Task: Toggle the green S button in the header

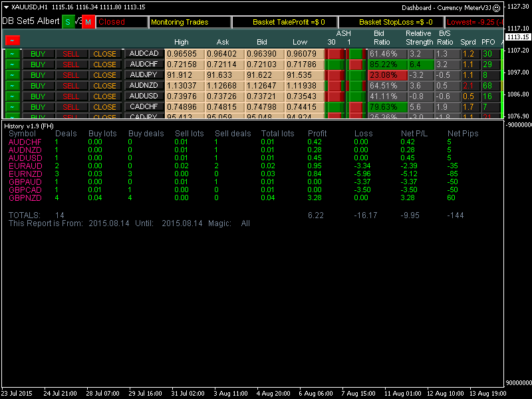Action: point(68,22)
